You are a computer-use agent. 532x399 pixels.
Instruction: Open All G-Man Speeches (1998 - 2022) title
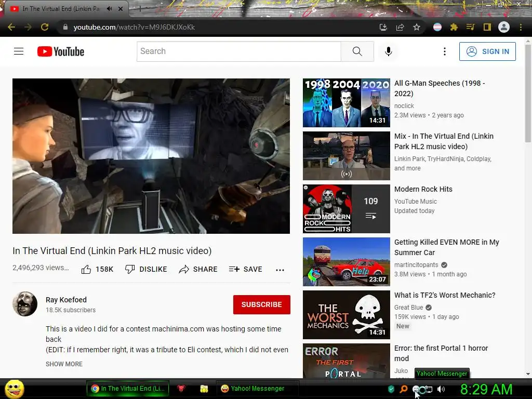point(440,88)
